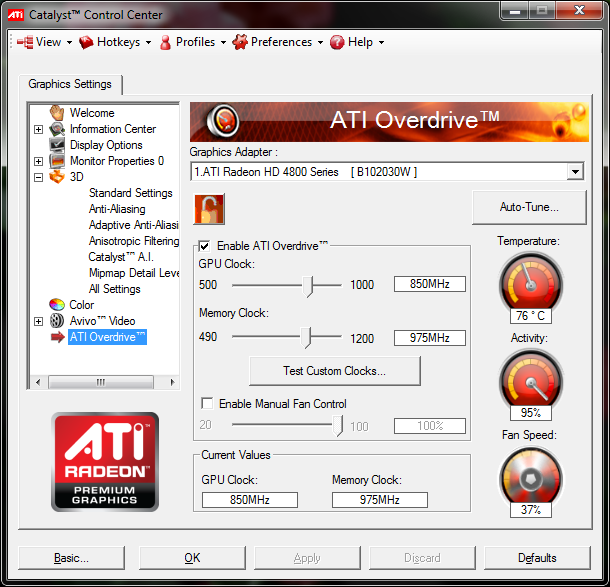The height and width of the screenshot is (587, 610).
Task: Expand the Information Center tree node
Action: [x=38, y=129]
